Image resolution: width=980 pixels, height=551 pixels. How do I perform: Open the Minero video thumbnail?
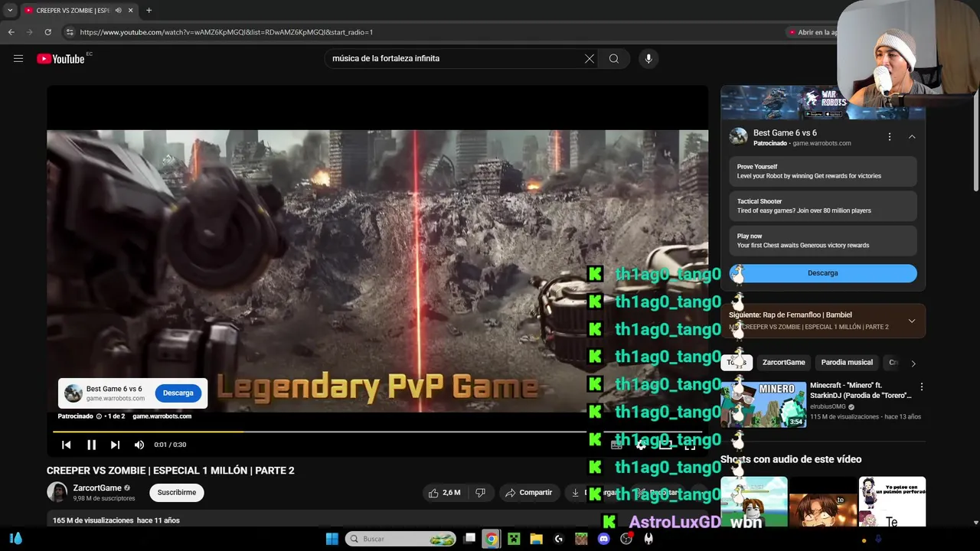click(x=763, y=404)
